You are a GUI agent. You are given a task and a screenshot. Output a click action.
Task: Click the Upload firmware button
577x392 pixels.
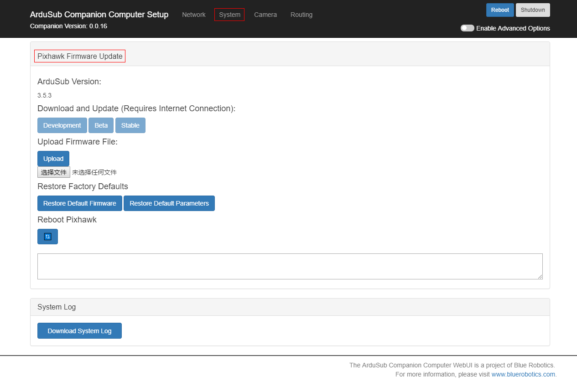tap(53, 158)
